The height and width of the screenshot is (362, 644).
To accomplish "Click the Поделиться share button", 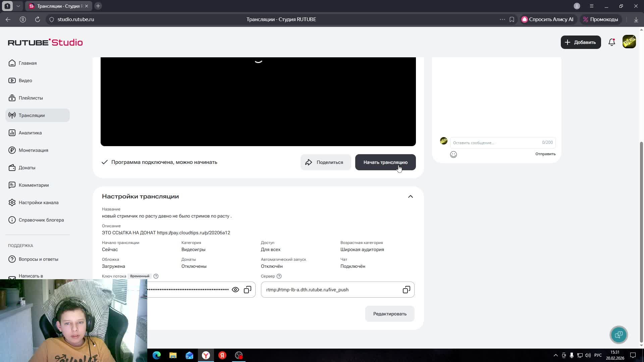I will 325,162.
